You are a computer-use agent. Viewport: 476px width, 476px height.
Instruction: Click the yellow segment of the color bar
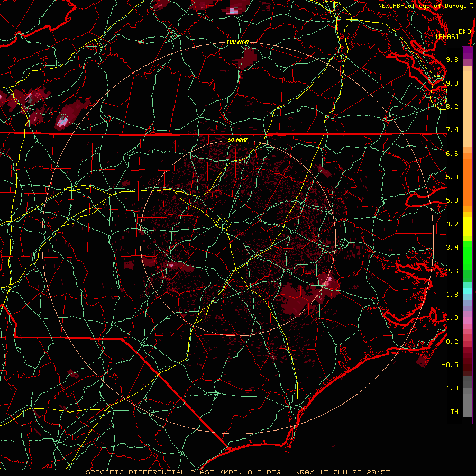pyautogui.click(x=467, y=226)
